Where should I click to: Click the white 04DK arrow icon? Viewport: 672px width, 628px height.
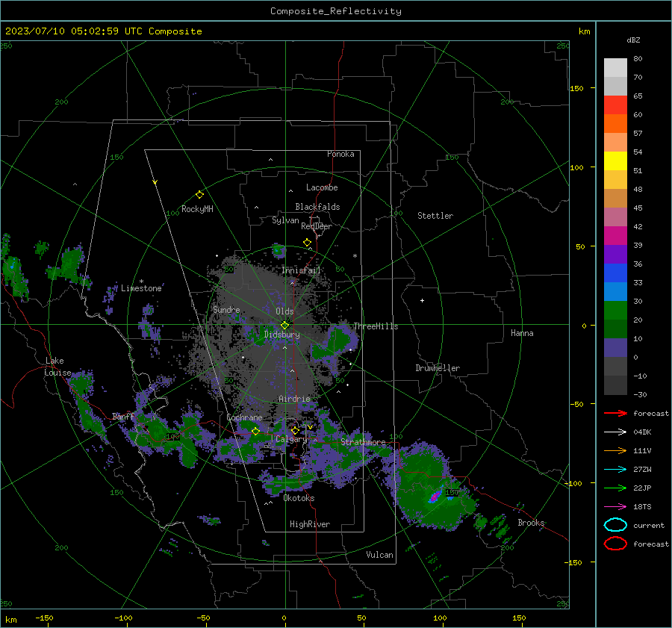click(x=615, y=432)
